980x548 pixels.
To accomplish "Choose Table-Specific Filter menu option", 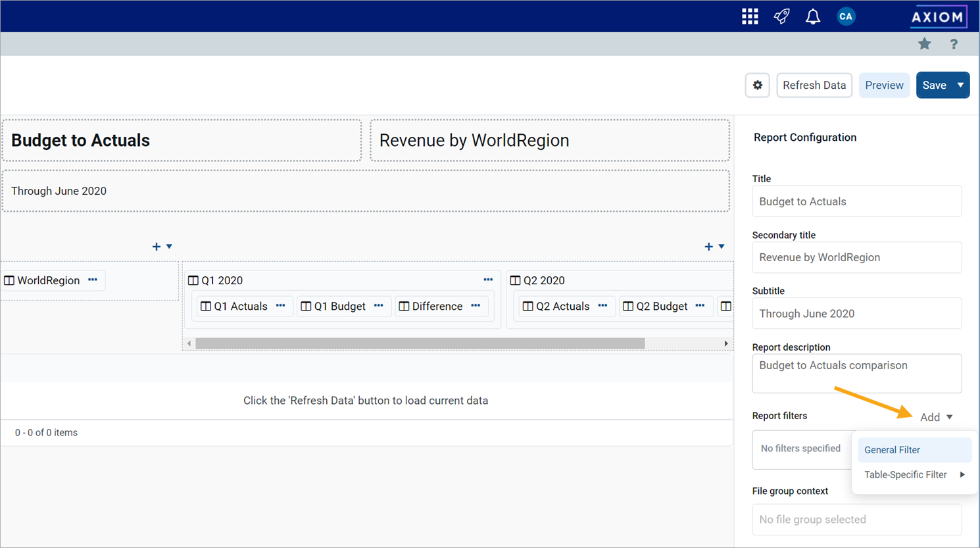I will [x=914, y=474].
